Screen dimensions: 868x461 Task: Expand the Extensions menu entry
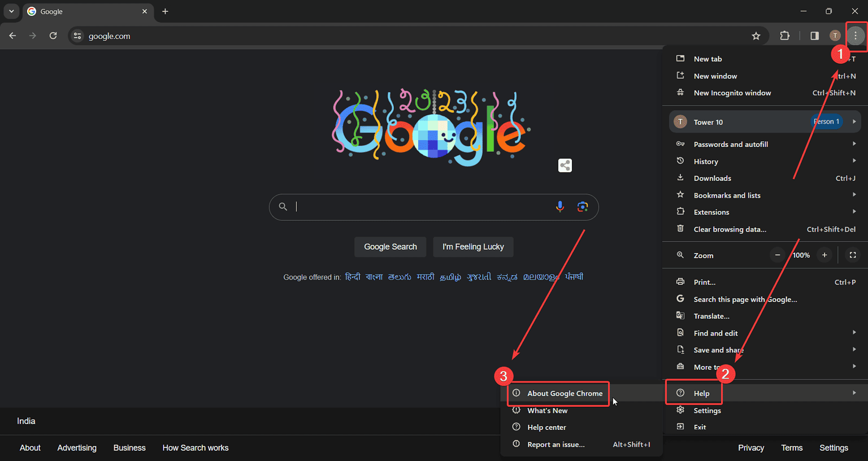coord(765,212)
